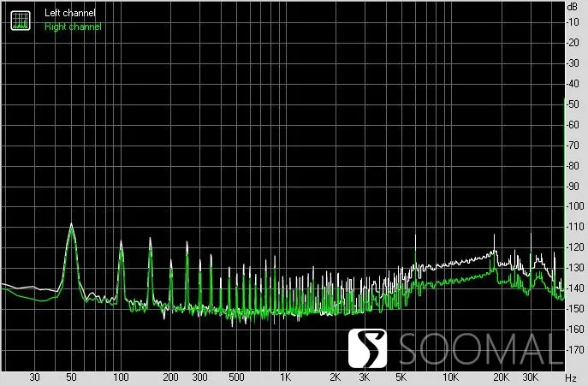Click the -150 dB axis value
588x386 pixels.
pos(574,309)
